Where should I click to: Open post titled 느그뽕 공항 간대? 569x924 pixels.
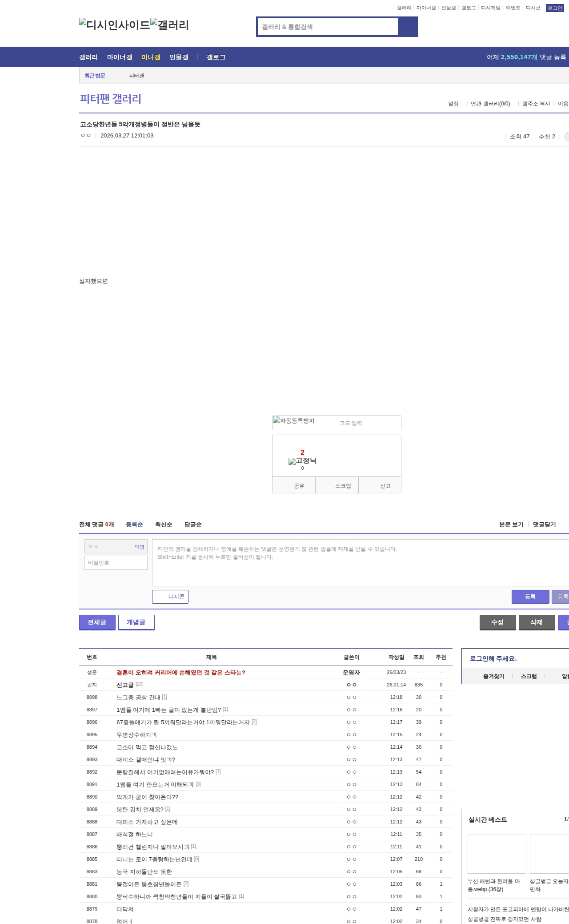138,697
